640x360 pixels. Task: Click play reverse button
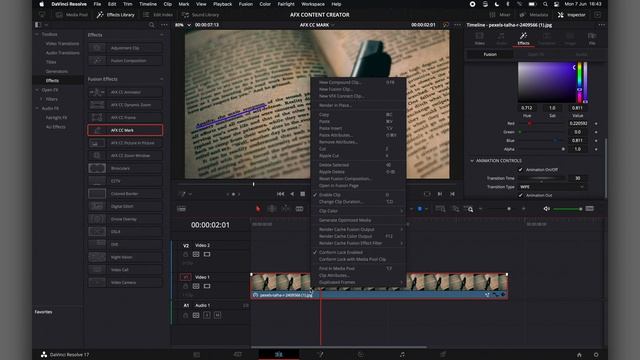(x=292, y=194)
